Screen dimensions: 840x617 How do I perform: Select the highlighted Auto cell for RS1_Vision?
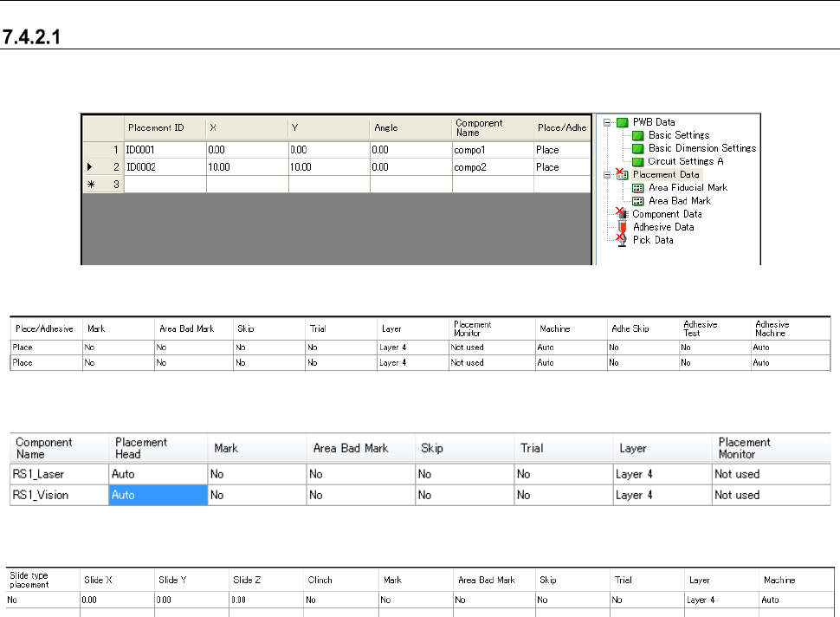tap(158, 495)
